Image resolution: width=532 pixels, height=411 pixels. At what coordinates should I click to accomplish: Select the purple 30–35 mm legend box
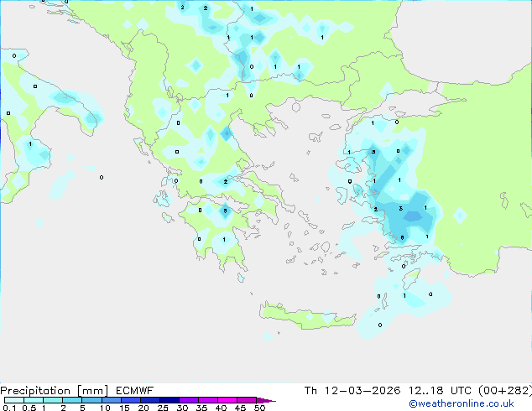pyautogui.click(x=189, y=400)
